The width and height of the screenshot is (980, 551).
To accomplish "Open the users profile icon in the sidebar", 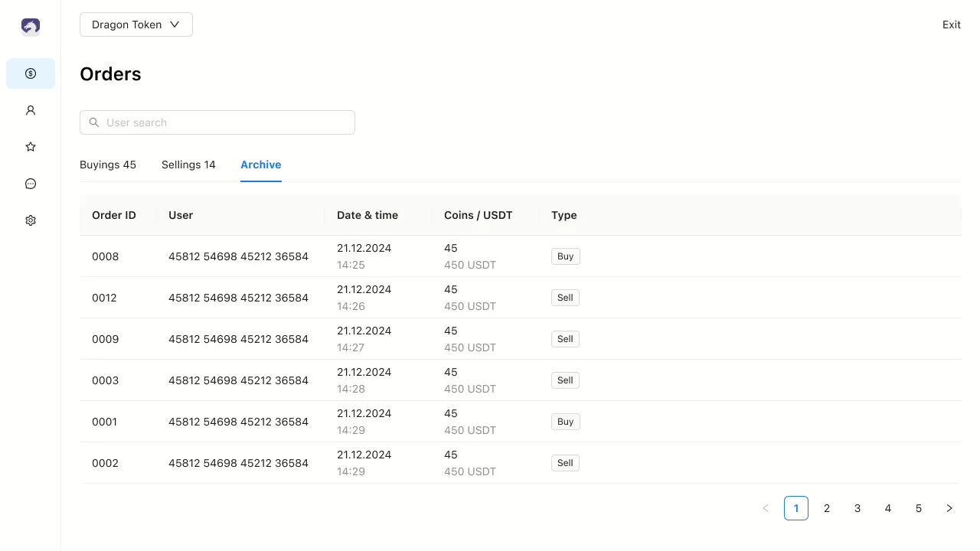I will click(x=31, y=110).
